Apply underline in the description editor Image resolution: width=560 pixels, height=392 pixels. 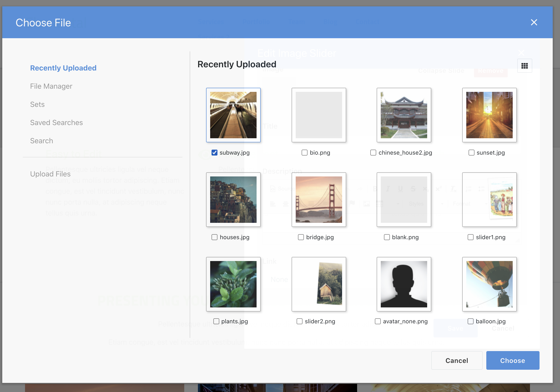click(401, 189)
